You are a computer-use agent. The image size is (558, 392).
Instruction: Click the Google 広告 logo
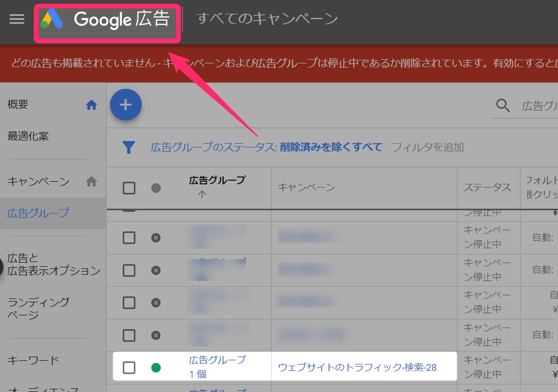tap(106, 20)
